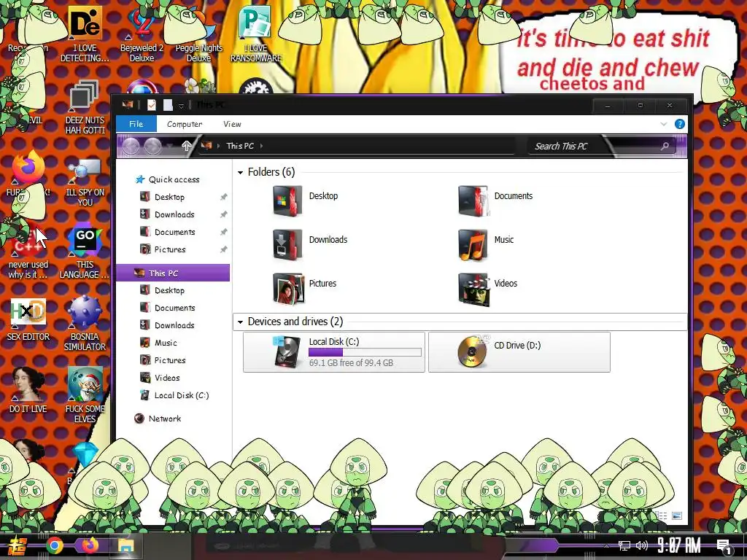Click the Up arrow navigation button

point(186,146)
